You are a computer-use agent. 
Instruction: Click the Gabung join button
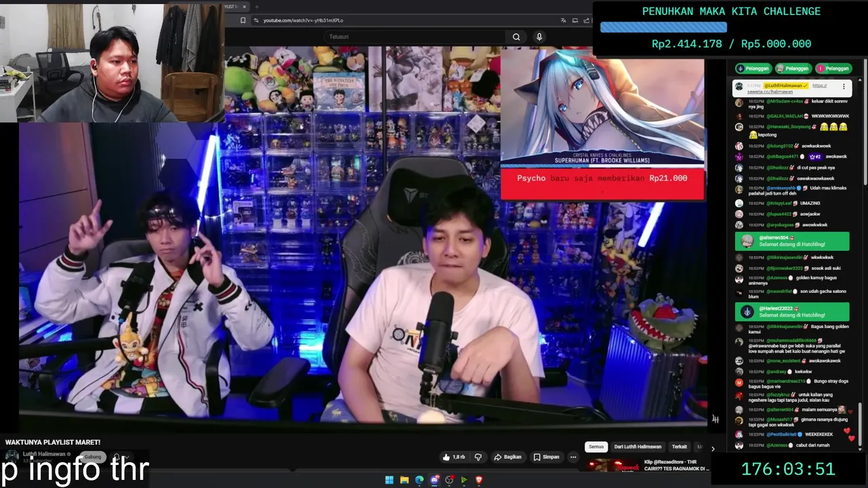pyautogui.click(x=93, y=457)
